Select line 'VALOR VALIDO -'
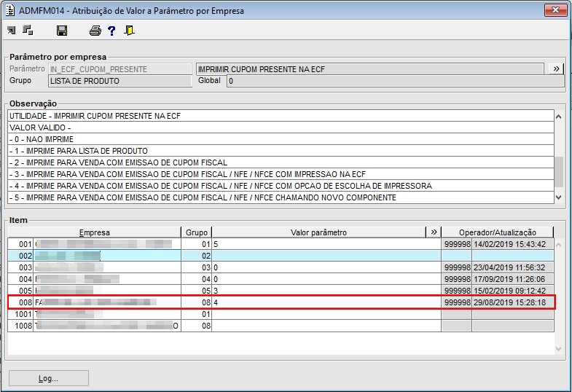572x392 pixels. point(281,128)
